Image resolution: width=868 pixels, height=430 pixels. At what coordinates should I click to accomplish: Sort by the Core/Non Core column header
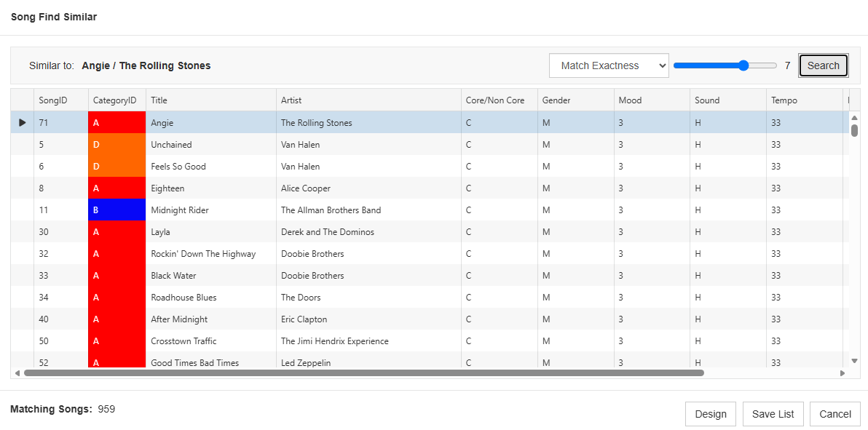(x=500, y=100)
